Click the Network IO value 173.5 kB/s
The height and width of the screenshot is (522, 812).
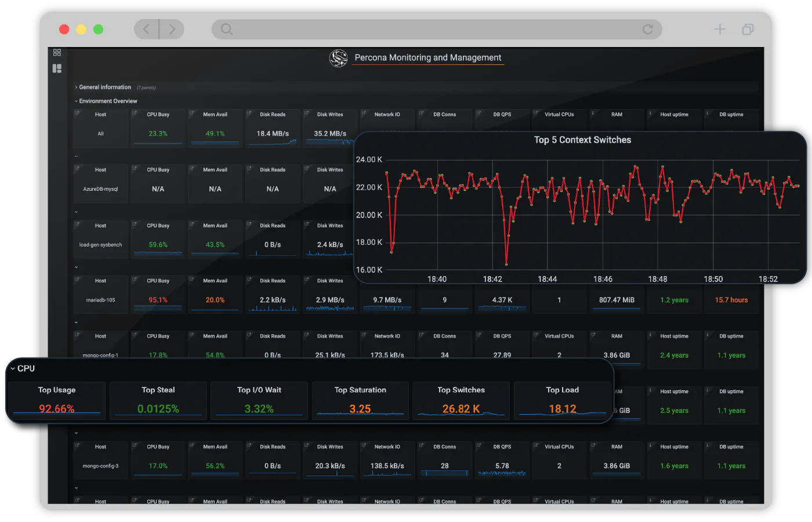pos(387,355)
